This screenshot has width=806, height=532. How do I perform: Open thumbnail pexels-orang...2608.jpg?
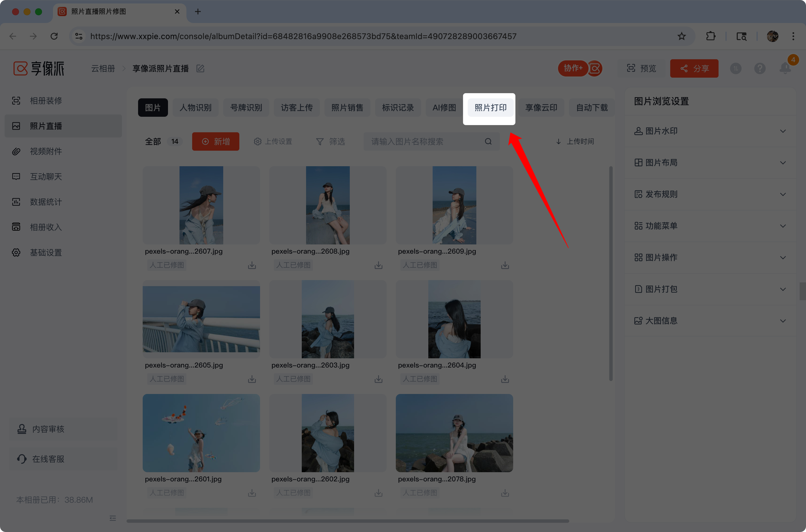328,205
